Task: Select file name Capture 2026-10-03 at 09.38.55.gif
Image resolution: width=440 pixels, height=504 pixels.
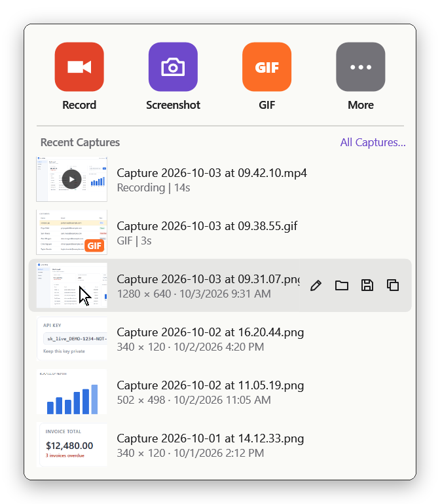Action: click(207, 226)
